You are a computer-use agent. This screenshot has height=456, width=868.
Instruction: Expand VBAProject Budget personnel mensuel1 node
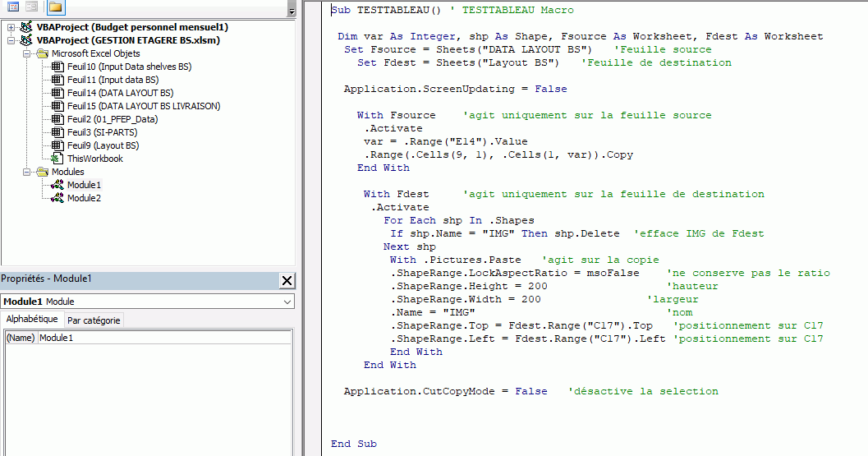pos(11,27)
